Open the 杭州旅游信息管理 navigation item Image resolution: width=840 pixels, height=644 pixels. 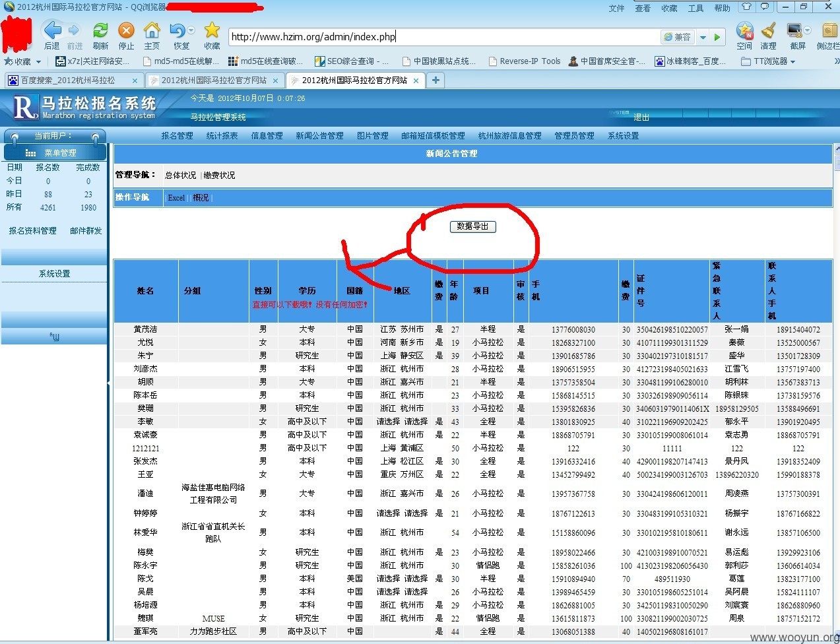tap(509, 135)
